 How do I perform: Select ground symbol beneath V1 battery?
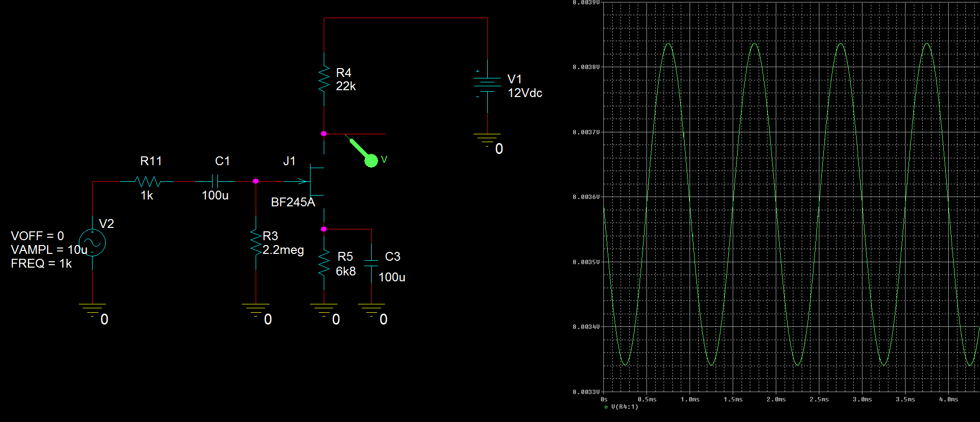487,139
